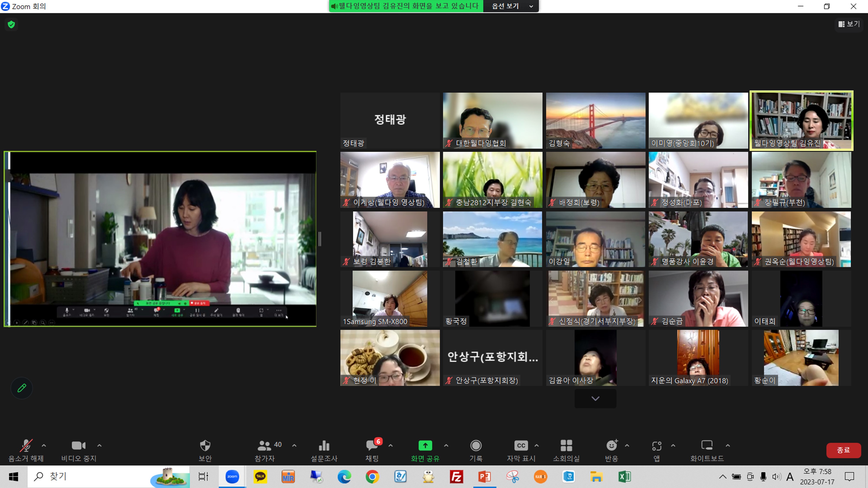Click the red 종료 end button

click(843, 450)
